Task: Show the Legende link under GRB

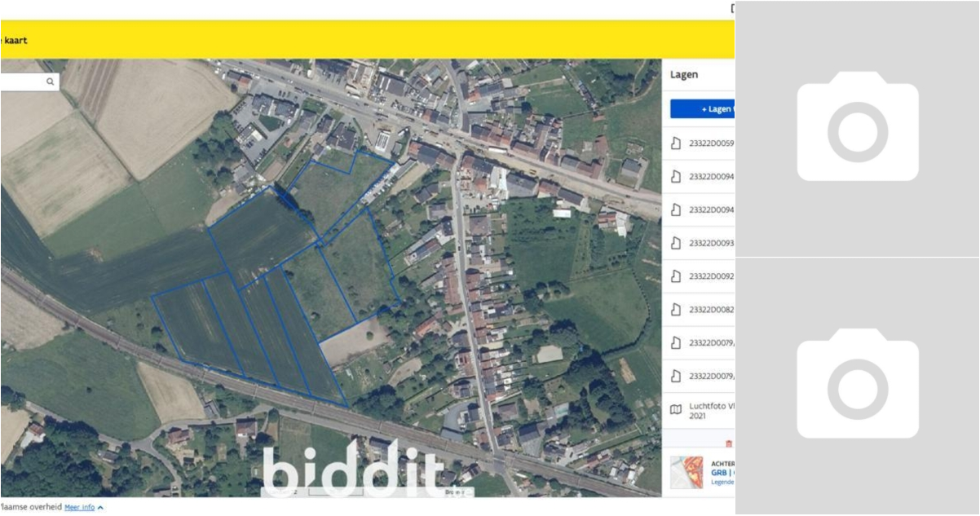Action: click(x=722, y=482)
